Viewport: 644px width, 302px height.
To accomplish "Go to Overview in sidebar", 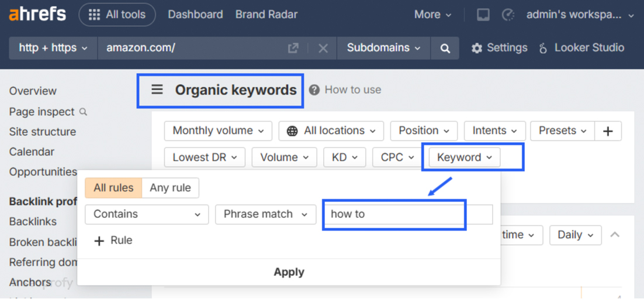I will (33, 91).
